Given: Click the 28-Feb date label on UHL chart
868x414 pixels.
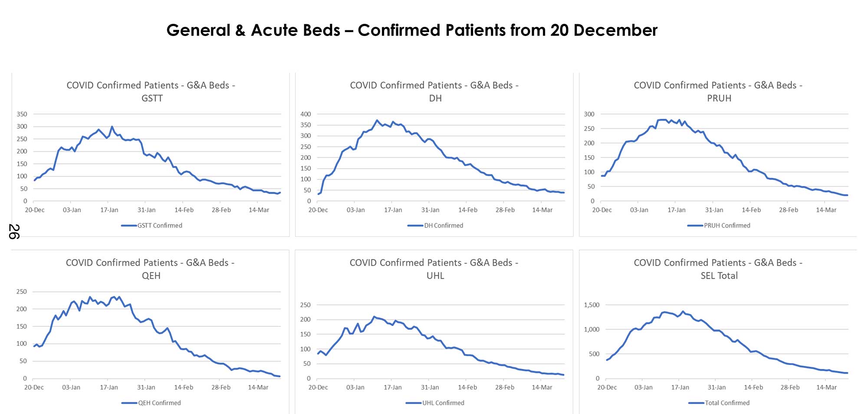Looking at the screenshot, I should [505, 387].
